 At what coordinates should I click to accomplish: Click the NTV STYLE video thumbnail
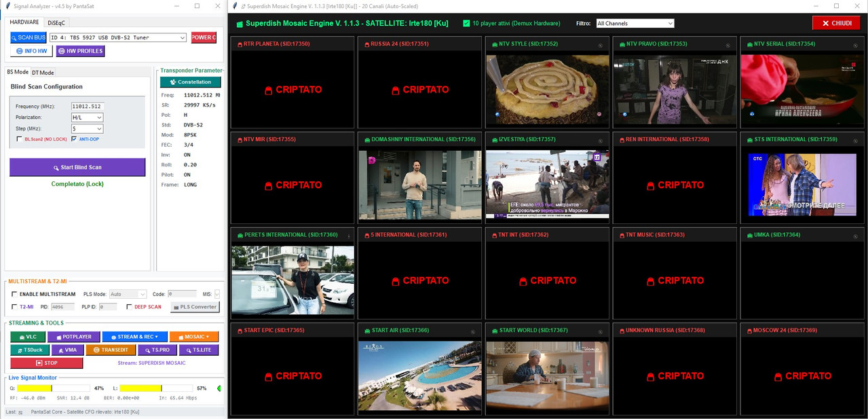coord(548,90)
